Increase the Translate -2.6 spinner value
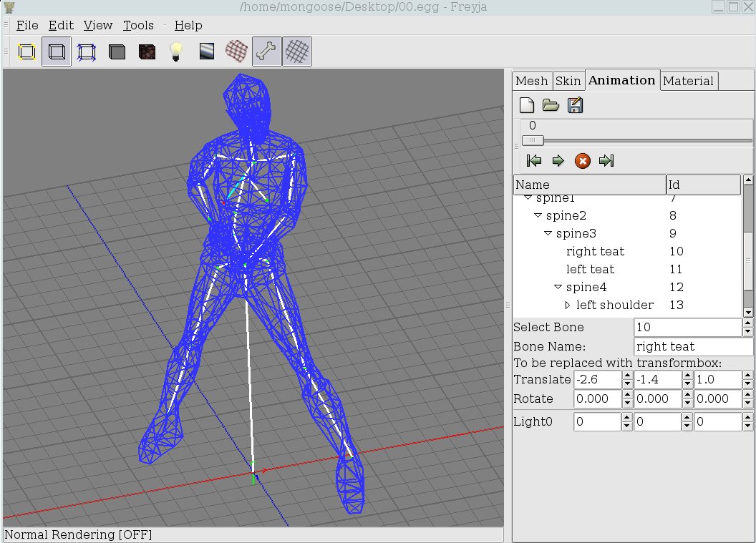The height and width of the screenshot is (543, 756). pos(627,376)
